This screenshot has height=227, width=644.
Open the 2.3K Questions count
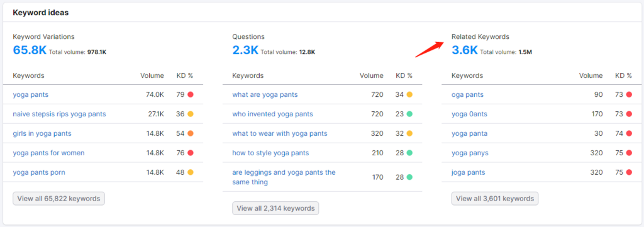pos(245,50)
